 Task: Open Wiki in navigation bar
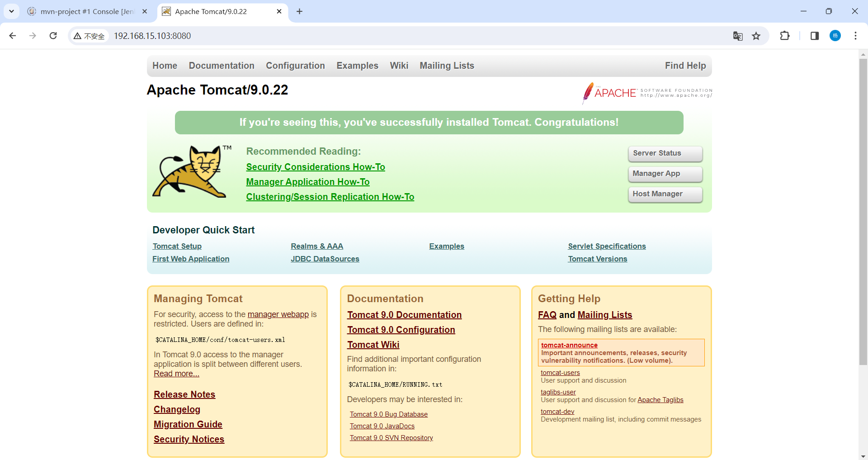399,66
